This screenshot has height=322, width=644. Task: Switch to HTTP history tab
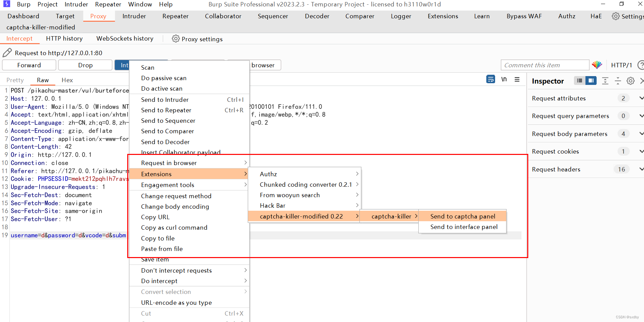pos(64,38)
